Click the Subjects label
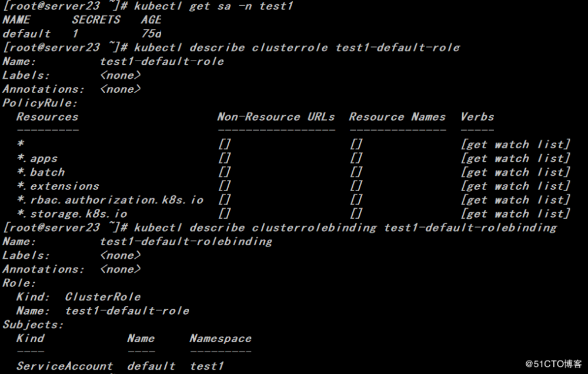Screen dimensions: 588x374 pos(33,325)
